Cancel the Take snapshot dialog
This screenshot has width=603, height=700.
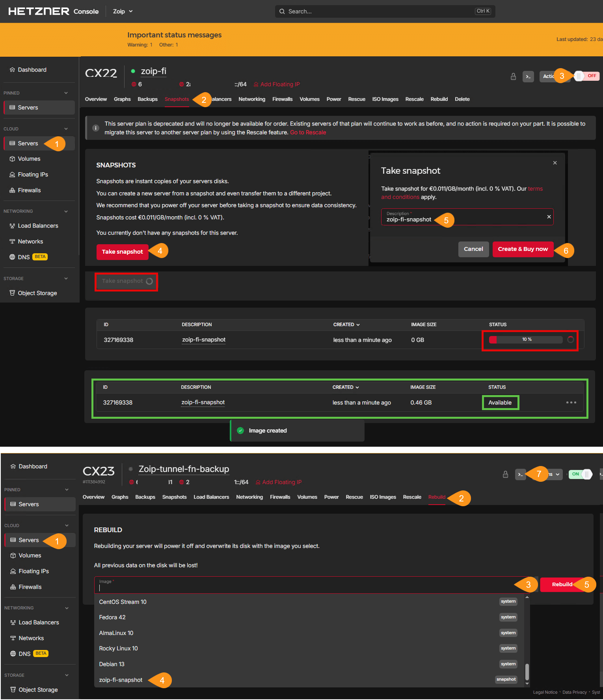pyautogui.click(x=473, y=249)
